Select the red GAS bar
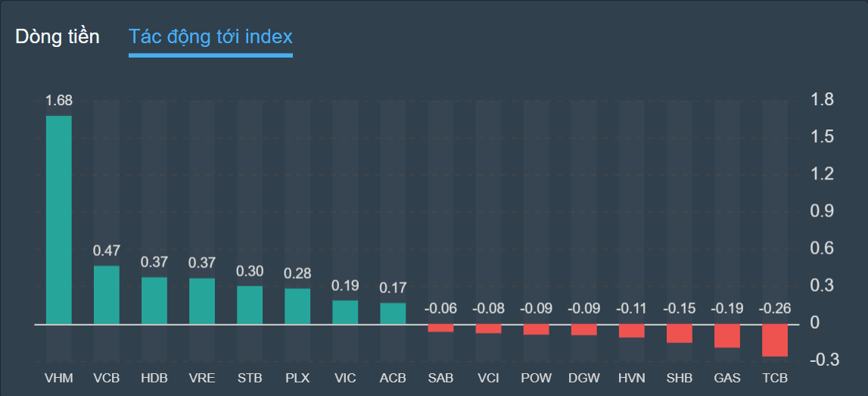 click(727, 335)
